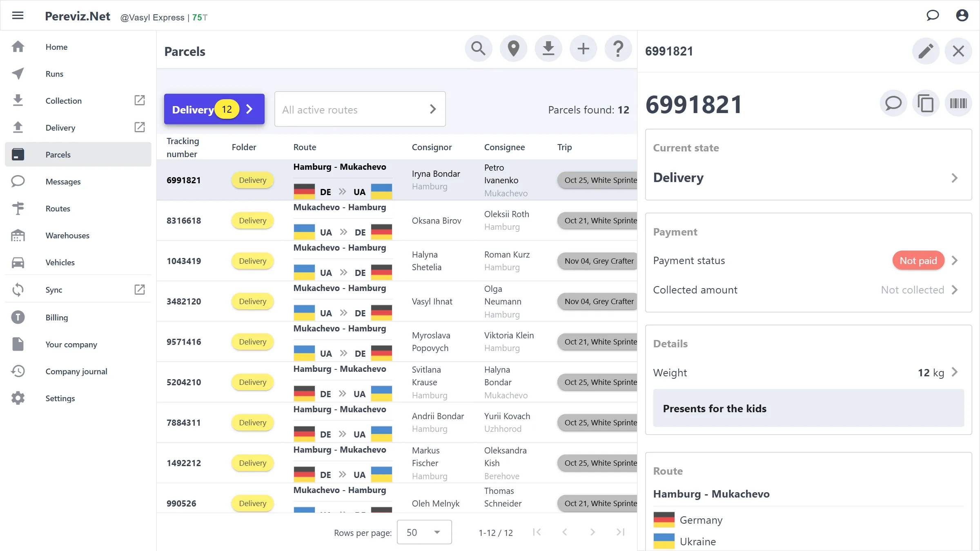Image resolution: width=980 pixels, height=551 pixels.
Task: Open Company journal in sidebar
Action: point(78,371)
